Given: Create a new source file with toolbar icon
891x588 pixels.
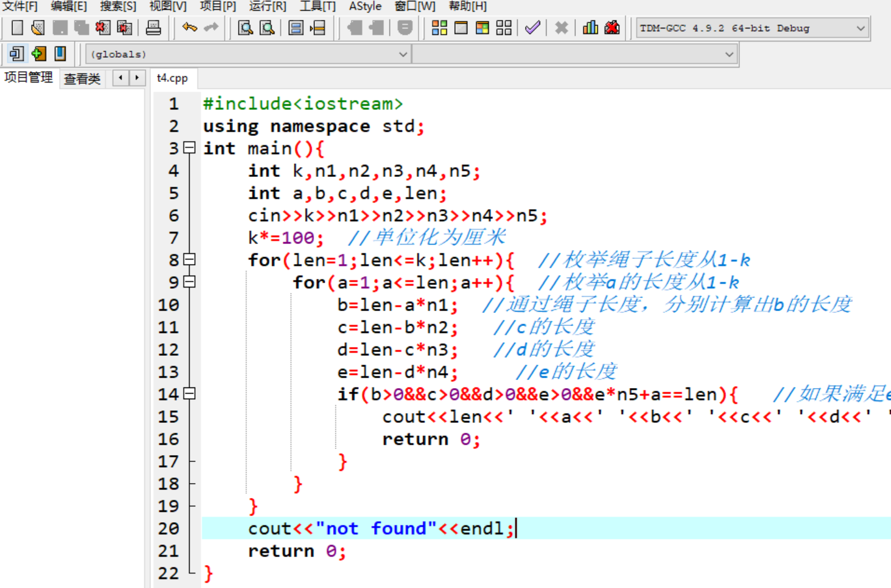Looking at the screenshot, I should click(x=17, y=28).
